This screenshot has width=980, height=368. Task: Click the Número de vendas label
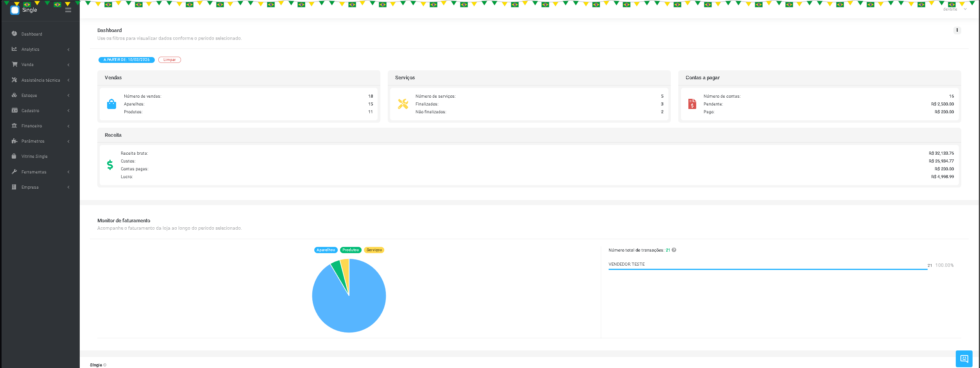[x=143, y=96]
